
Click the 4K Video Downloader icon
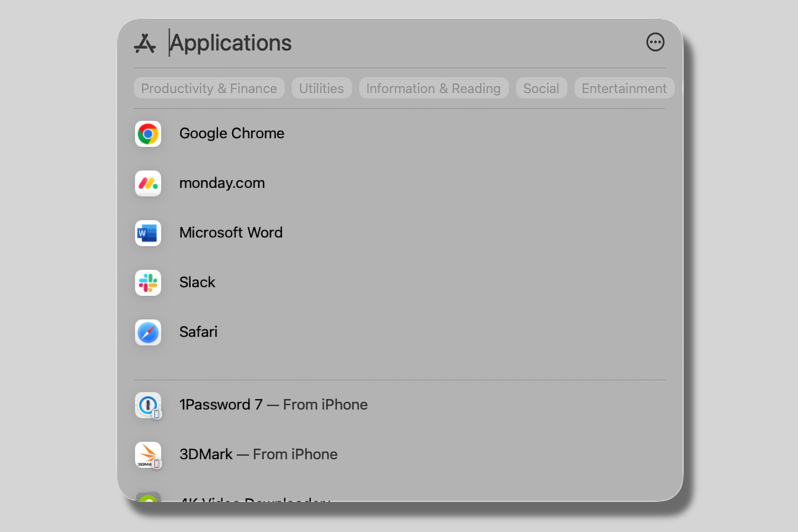coord(149,501)
